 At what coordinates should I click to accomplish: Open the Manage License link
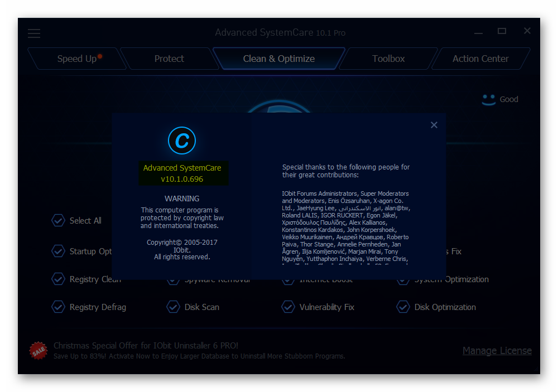click(x=497, y=351)
